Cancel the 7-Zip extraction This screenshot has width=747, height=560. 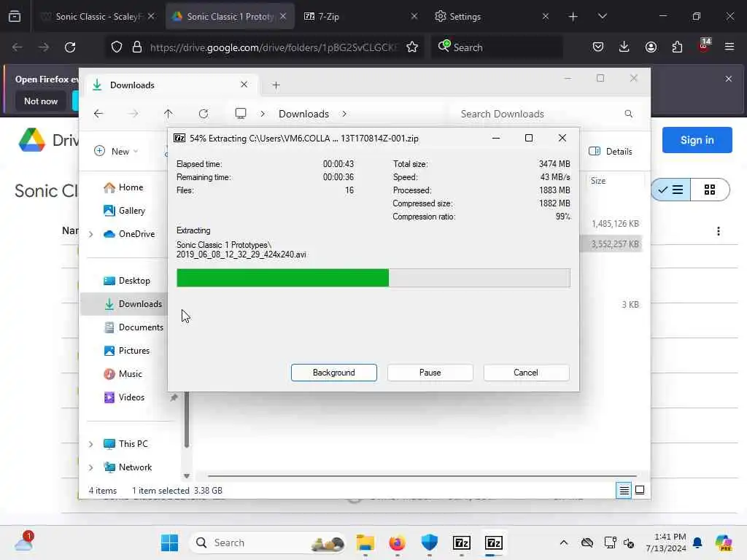[526, 373]
